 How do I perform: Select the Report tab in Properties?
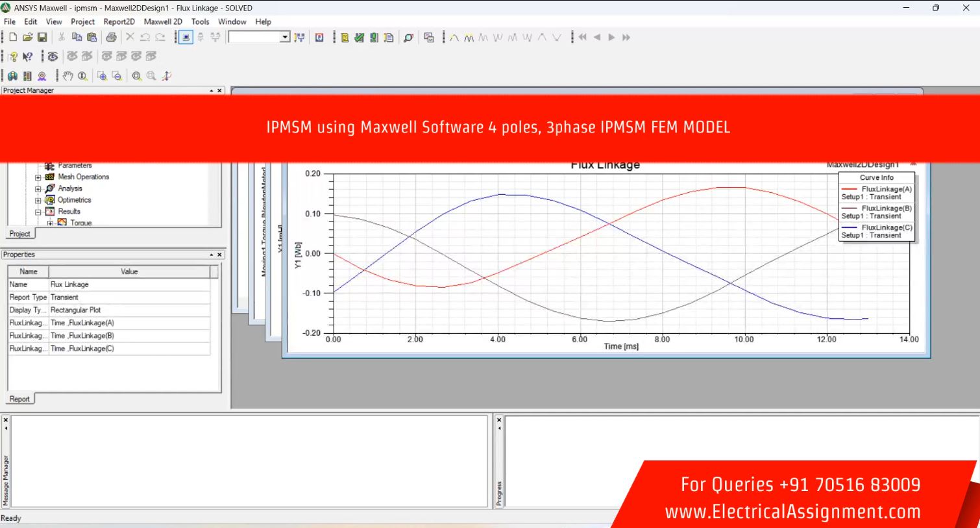click(19, 399)
